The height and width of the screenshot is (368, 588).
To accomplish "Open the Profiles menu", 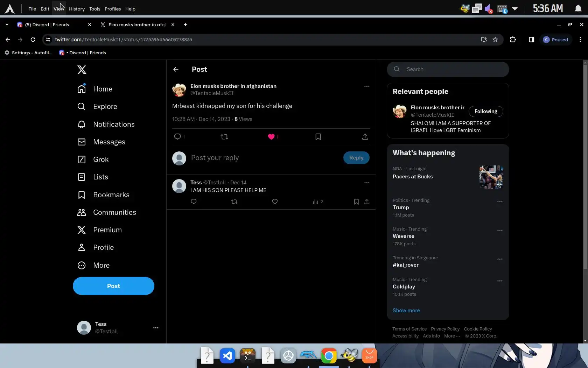I will [113, 9].
